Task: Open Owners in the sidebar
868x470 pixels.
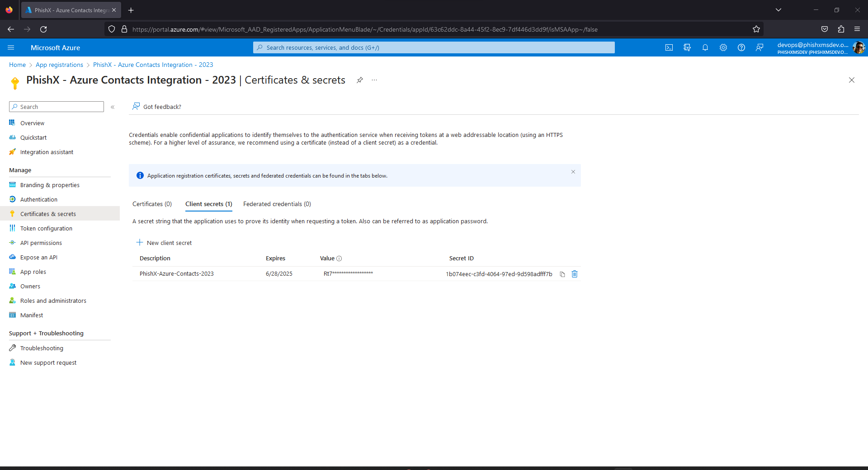Action: (30, 286)
